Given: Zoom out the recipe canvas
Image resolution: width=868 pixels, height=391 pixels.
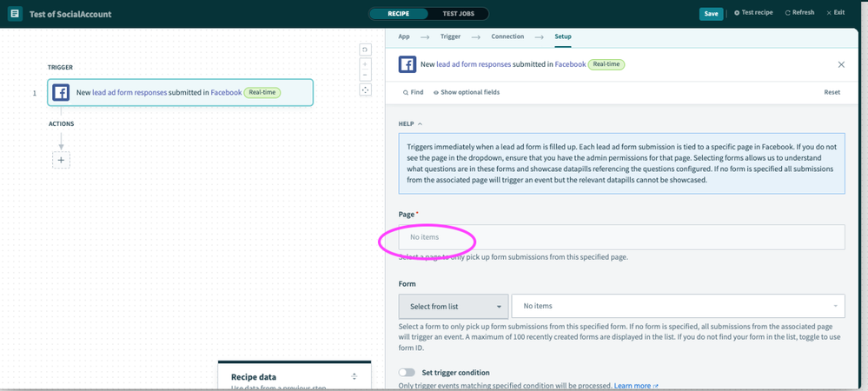Looking at the screenshot, I should 365,76.
